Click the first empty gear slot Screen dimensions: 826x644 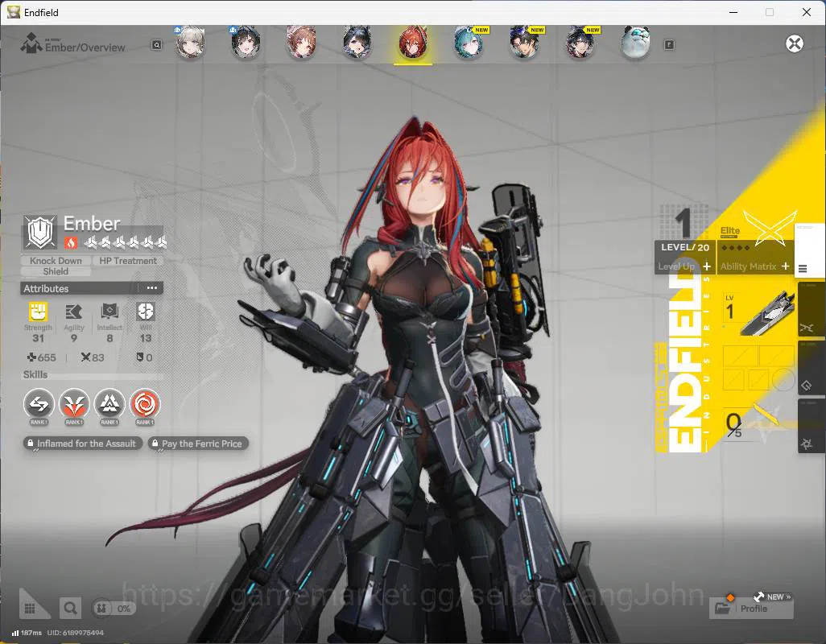click(740, 356)
